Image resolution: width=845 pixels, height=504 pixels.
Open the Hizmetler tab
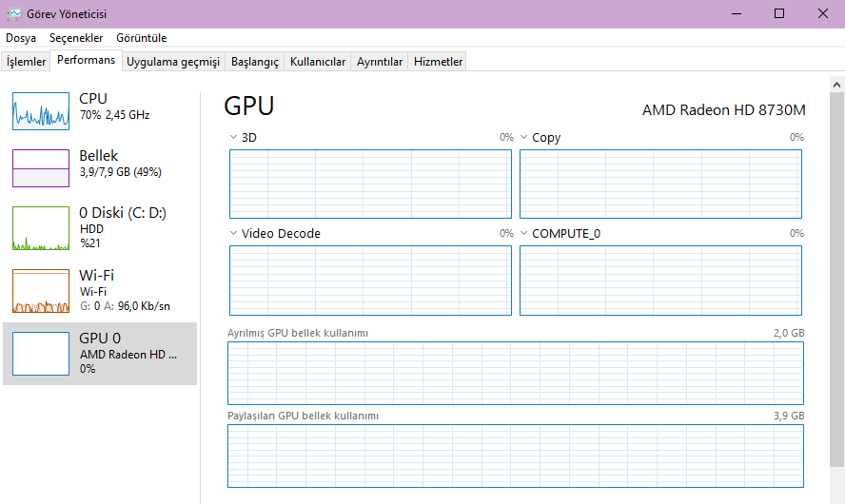(x=438, y=62)
